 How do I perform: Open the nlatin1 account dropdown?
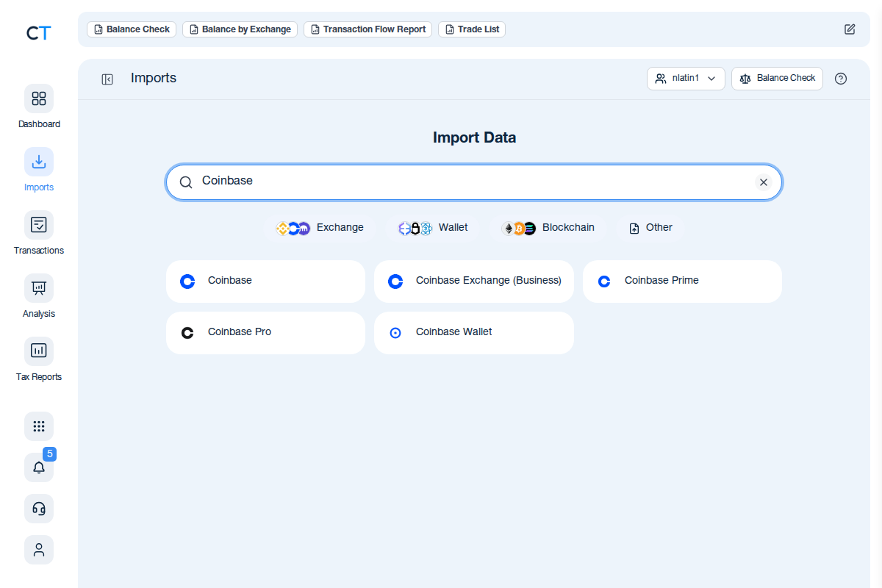686,79
